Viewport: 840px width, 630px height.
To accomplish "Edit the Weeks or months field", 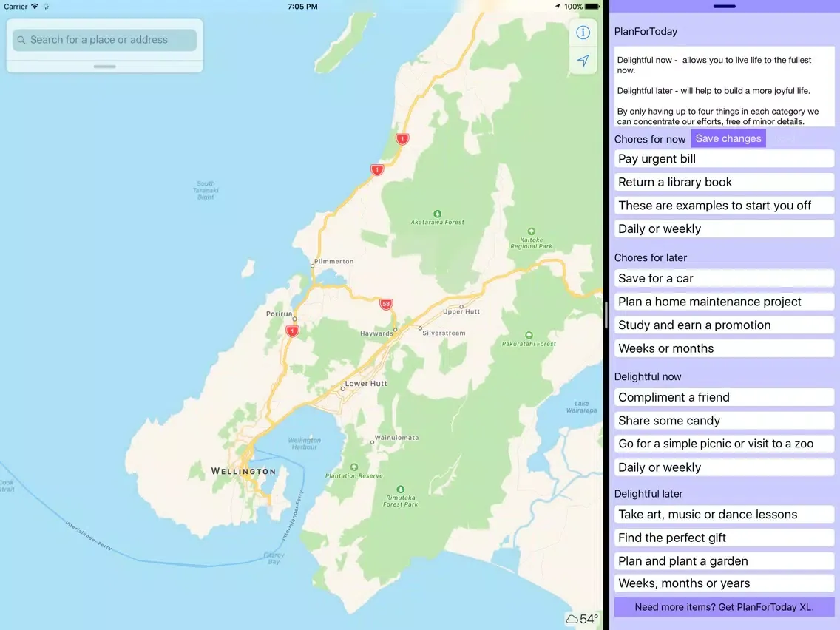I will tap(725, 348).
